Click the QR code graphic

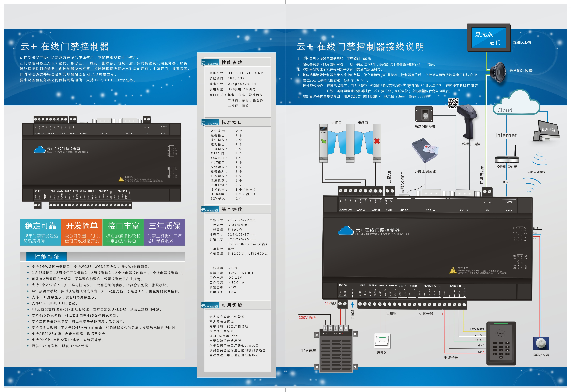[x=453, y=103]
